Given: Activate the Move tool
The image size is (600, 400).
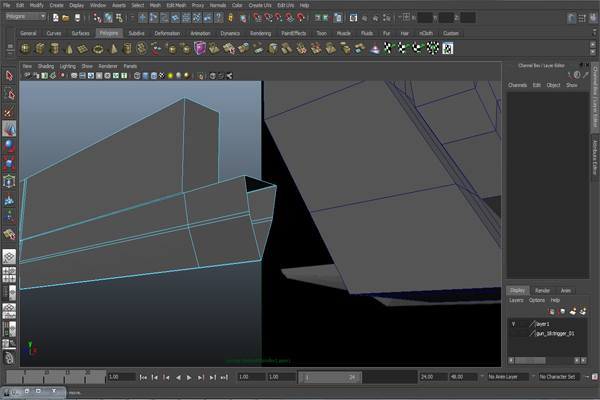Looking at the screenshot, I should click(x=9, y=129).
